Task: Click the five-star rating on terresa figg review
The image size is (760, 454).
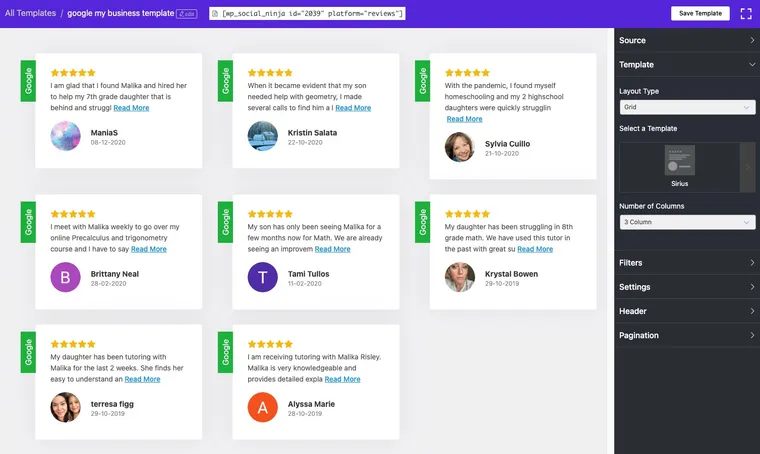Action: (73, 344)
